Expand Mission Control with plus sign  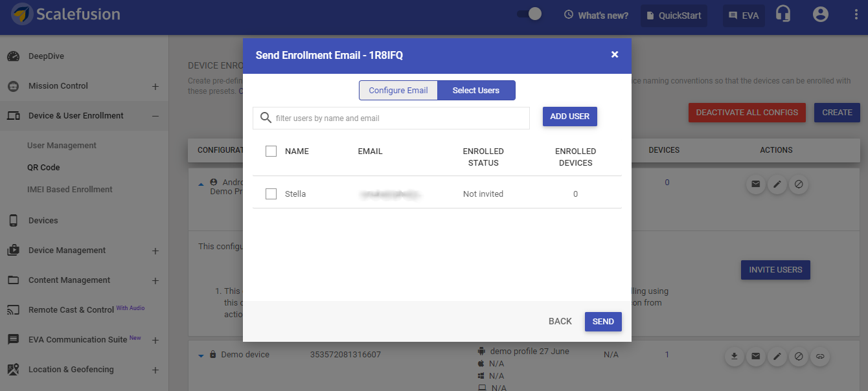[x=155, y=86]
